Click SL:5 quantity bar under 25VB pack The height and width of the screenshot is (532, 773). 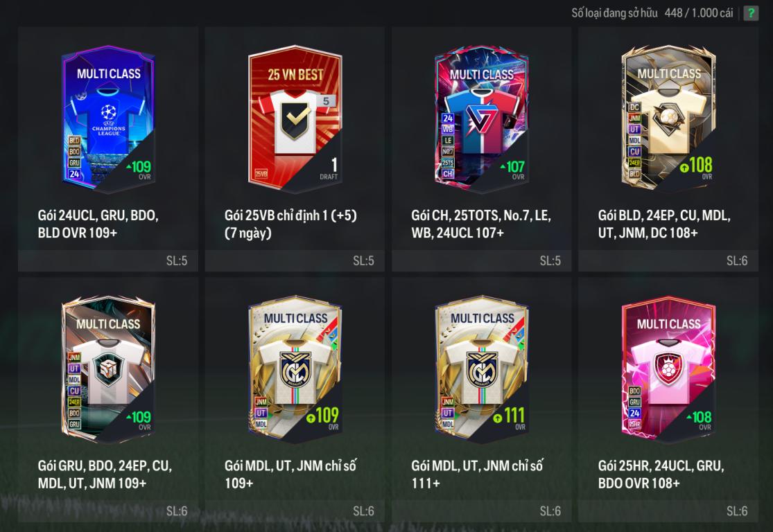pos(295,260)
